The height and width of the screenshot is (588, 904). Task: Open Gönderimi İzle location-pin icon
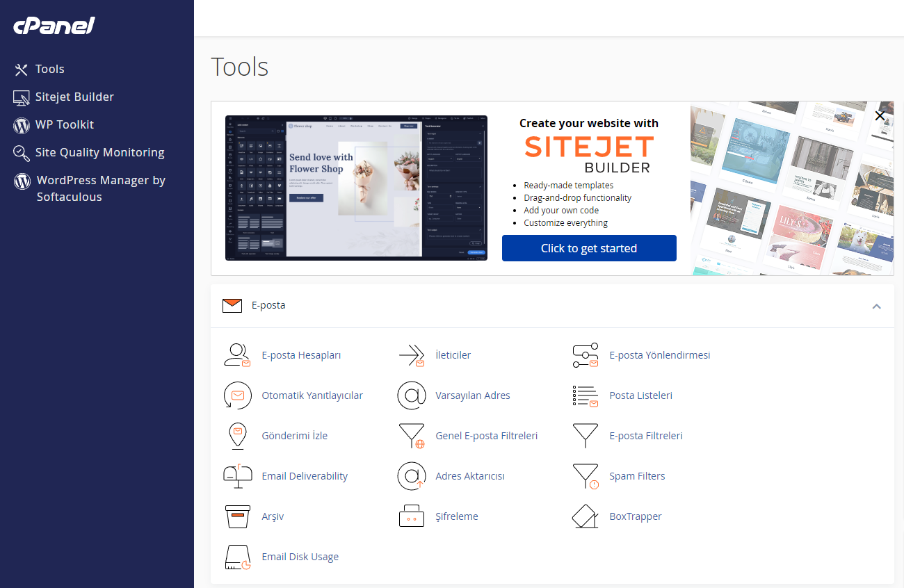pos(238,435)
